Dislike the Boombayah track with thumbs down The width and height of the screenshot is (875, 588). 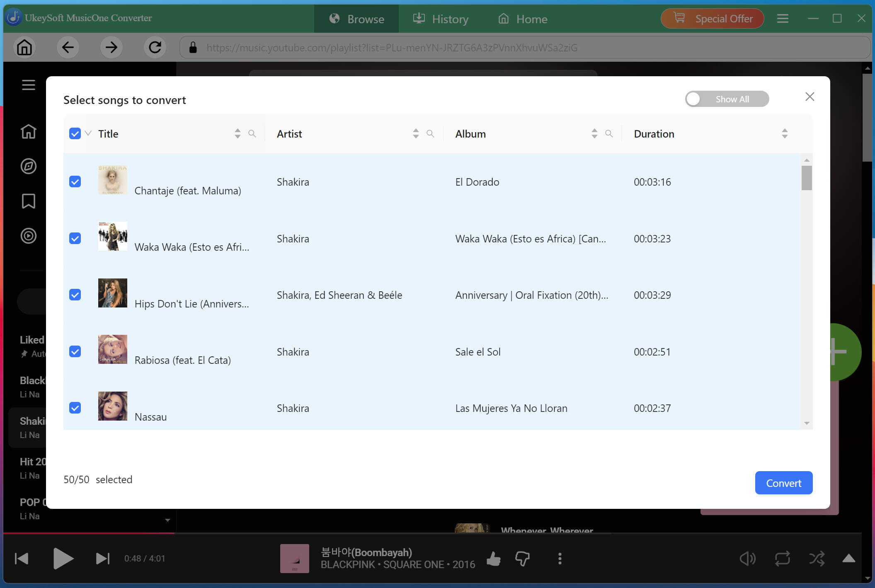pyautogui.click(x=522, y=559)
